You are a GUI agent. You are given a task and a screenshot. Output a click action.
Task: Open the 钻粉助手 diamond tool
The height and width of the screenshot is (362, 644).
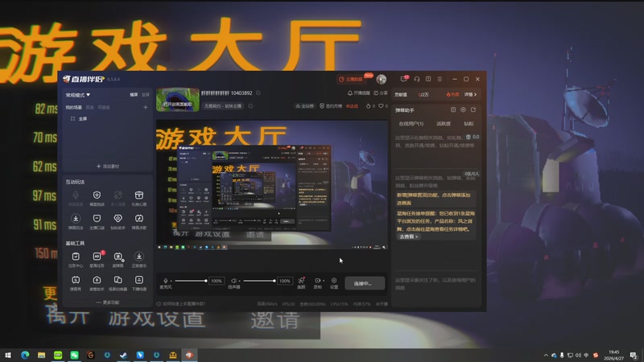point(118,218)
